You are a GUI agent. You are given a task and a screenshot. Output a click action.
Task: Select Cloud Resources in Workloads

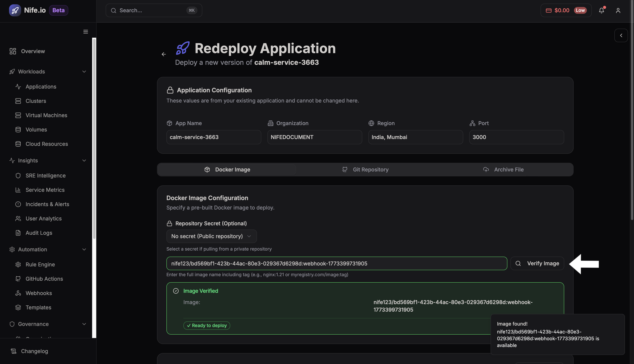[47, 144]
